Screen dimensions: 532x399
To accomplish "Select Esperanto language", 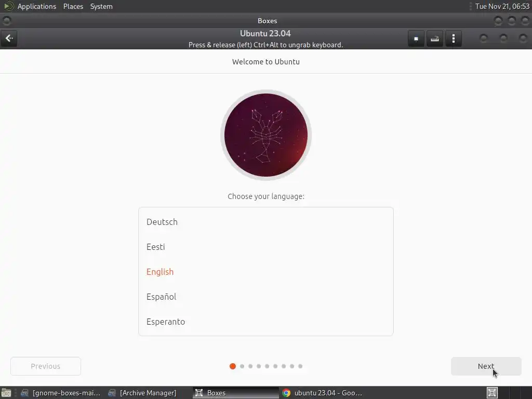I will pos(265,322).
